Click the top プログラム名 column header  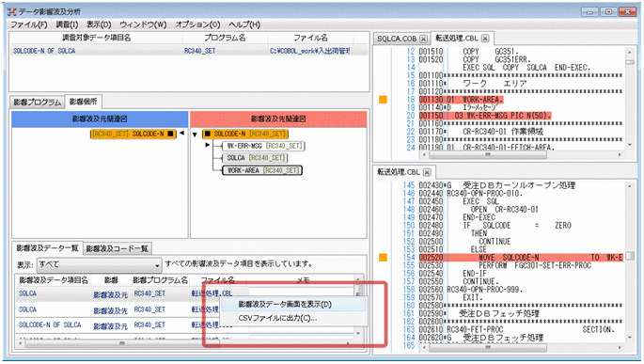[x=225, y=38]
